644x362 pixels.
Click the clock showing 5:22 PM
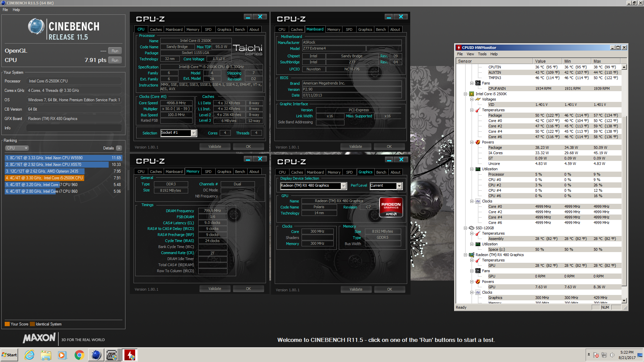click(627, 352)
